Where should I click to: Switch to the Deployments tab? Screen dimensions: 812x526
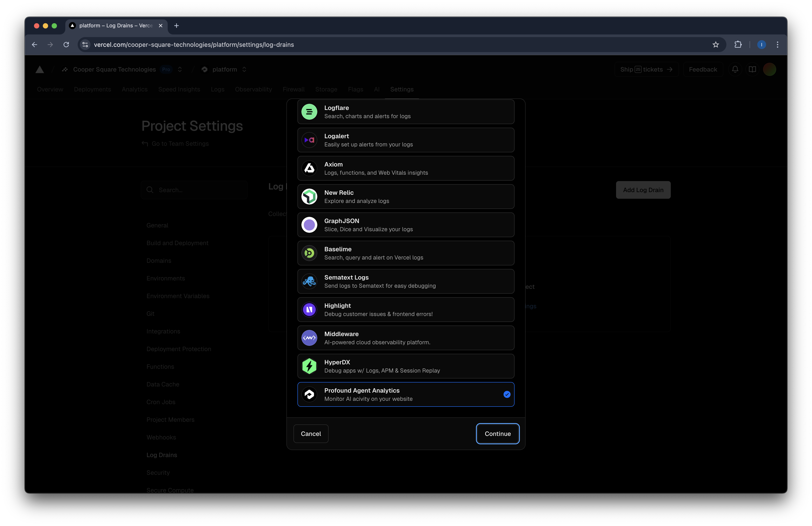point(92,89)
